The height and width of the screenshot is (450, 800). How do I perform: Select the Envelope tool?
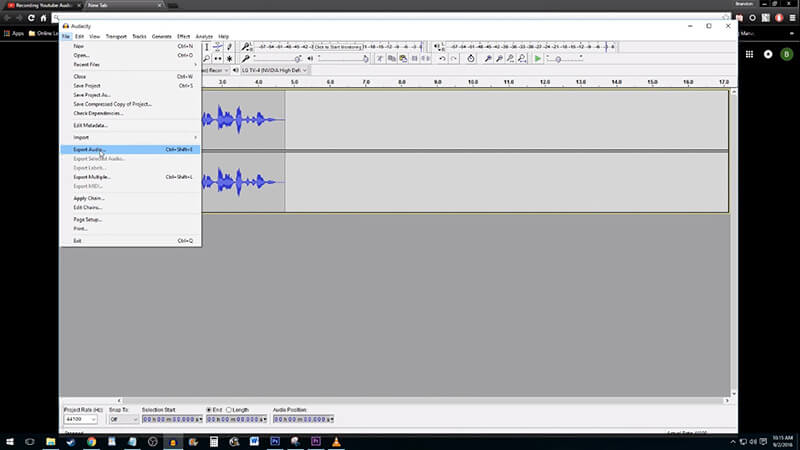(218, 47)
